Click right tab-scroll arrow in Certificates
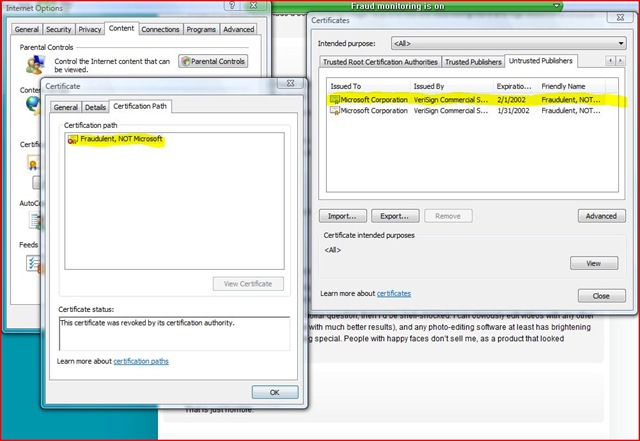This screenshot has height=441, width=640. tap(620, 60)
